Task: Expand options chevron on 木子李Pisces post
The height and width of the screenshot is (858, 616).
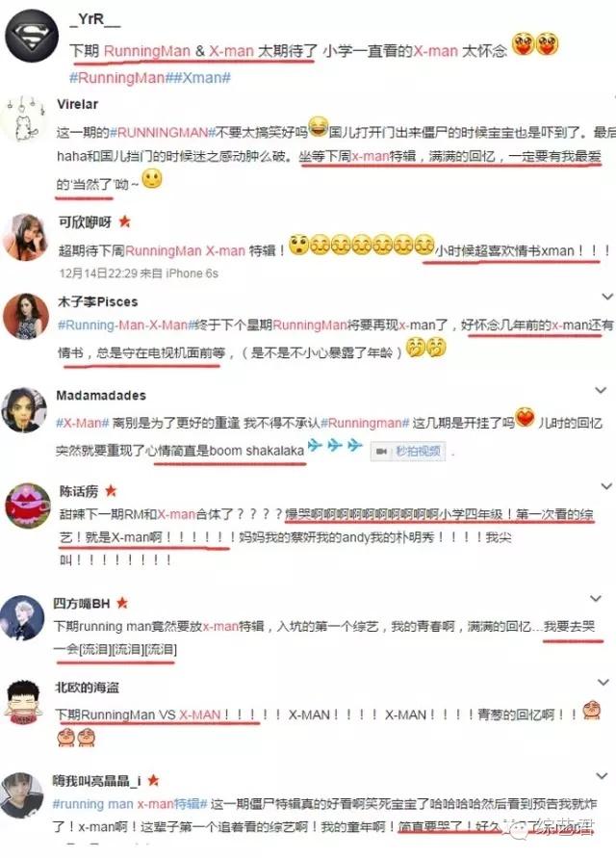Action: coord(606,297)
